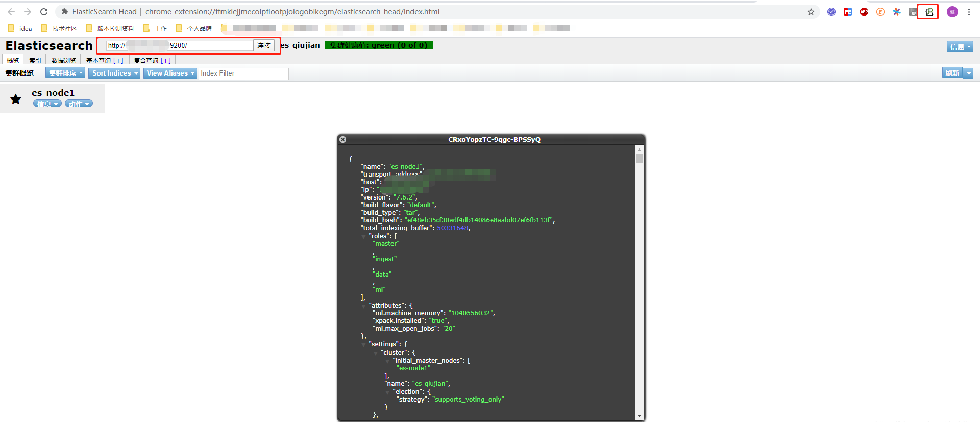980x422 pixels.
Task: Focus the Index Filter field
Action: pos(243,73)
